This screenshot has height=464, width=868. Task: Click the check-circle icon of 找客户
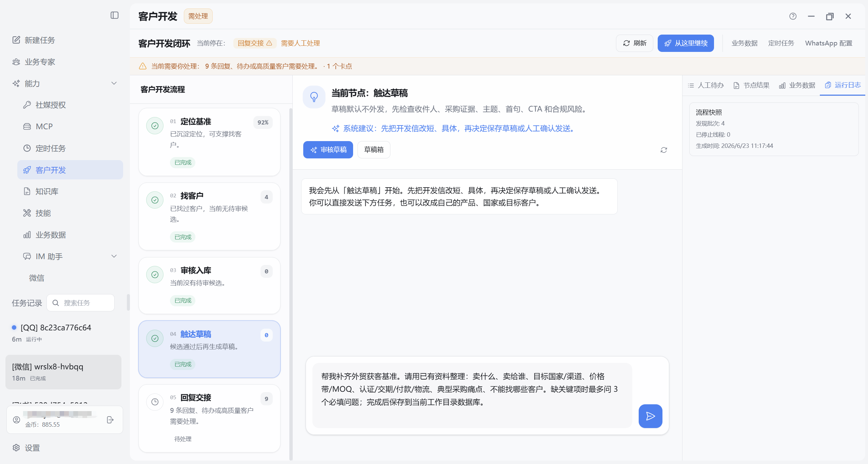click(155, 200)
